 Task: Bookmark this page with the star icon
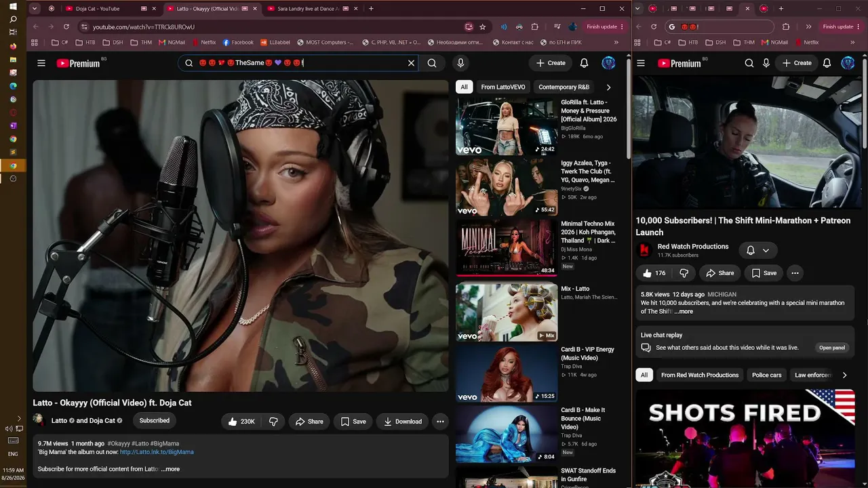coord(483,27)
